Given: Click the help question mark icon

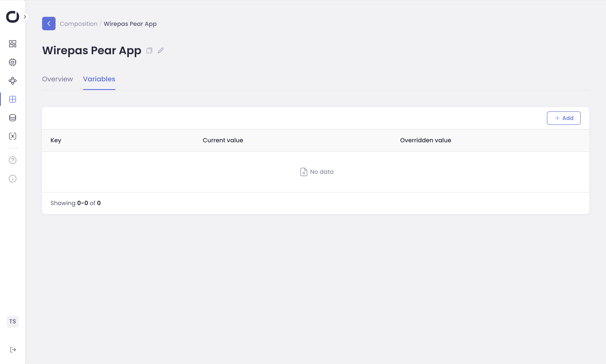Looking at the screenshot, I should 13,160.
